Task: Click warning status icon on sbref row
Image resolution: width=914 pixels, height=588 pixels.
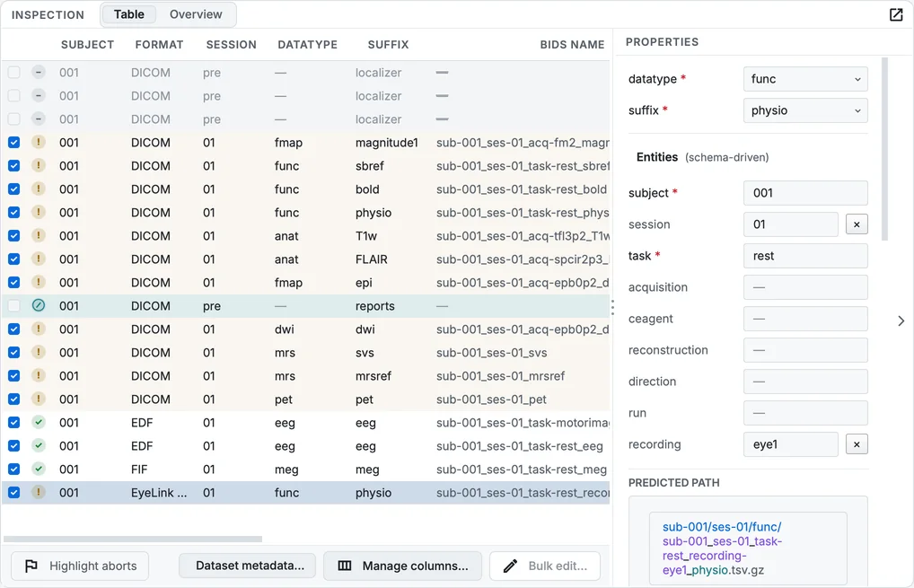Action: [x=39, y=165]
